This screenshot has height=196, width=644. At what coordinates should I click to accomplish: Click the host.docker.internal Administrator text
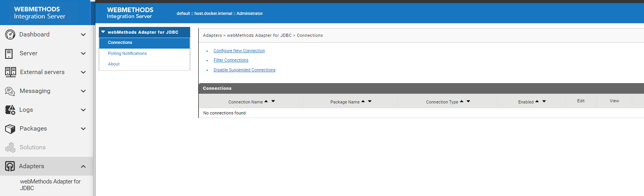tap(220, 13)
